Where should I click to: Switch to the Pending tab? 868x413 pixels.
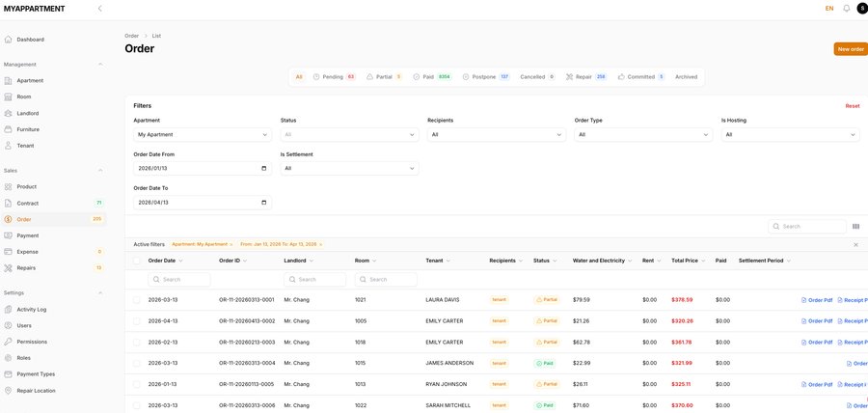[335, 77]
